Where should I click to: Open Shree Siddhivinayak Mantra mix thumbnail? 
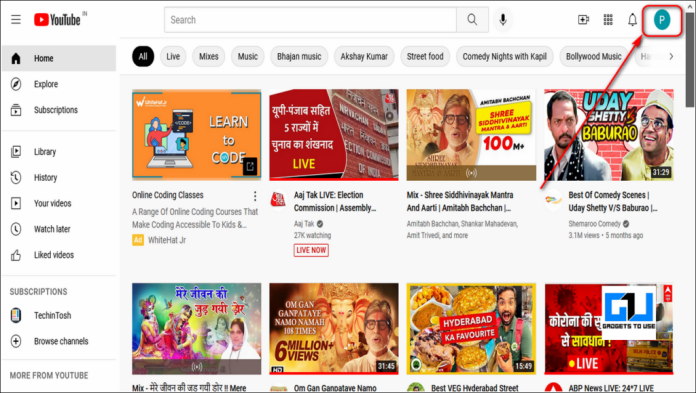pyautogui.click(x=471, y=135)
